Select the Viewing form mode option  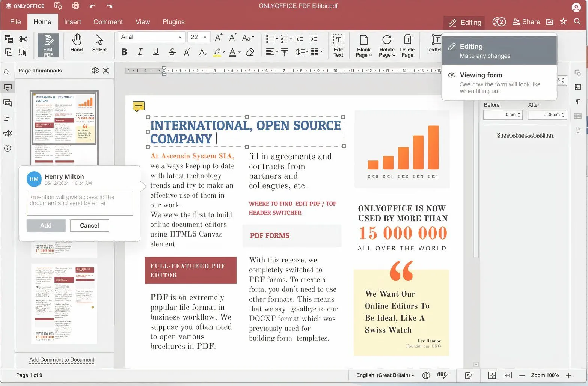(x=499, y=83)
